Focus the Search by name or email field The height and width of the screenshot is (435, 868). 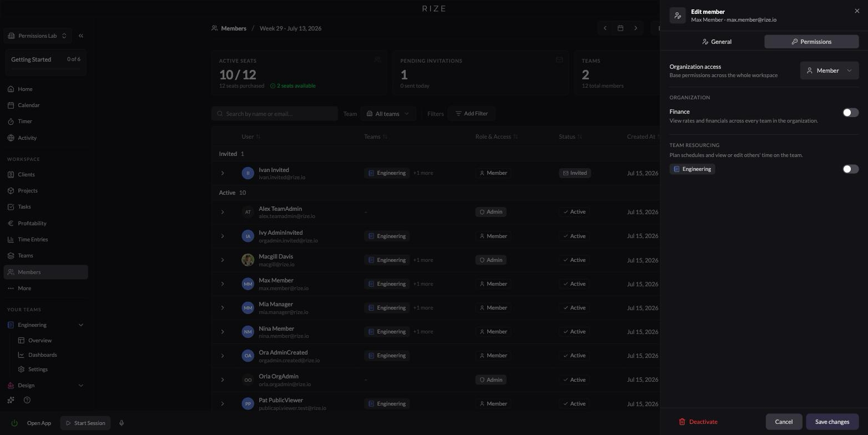[x=275, y=114]
